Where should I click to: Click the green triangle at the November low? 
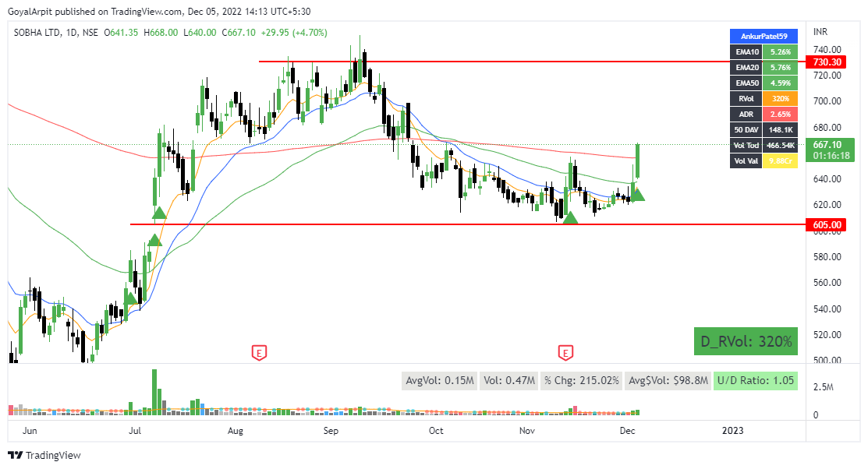click(x=569, y=217)
